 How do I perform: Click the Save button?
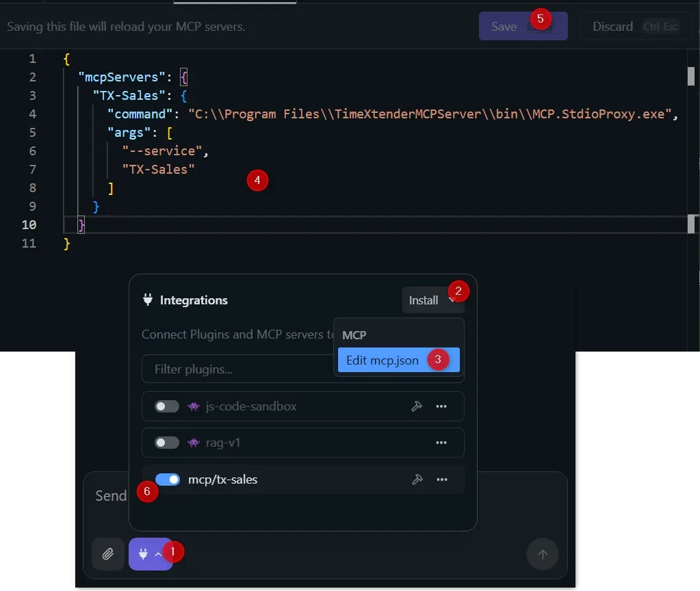point(523,27)
